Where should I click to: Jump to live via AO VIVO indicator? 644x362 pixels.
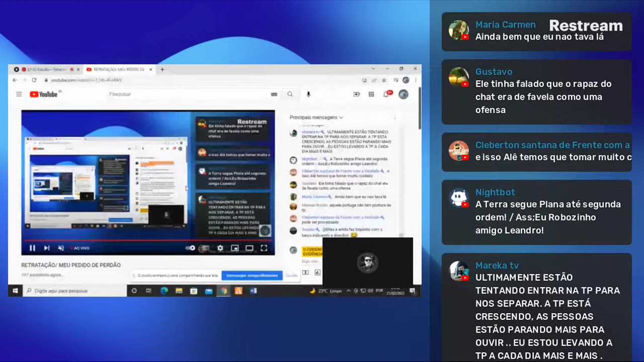pos(79,248)
